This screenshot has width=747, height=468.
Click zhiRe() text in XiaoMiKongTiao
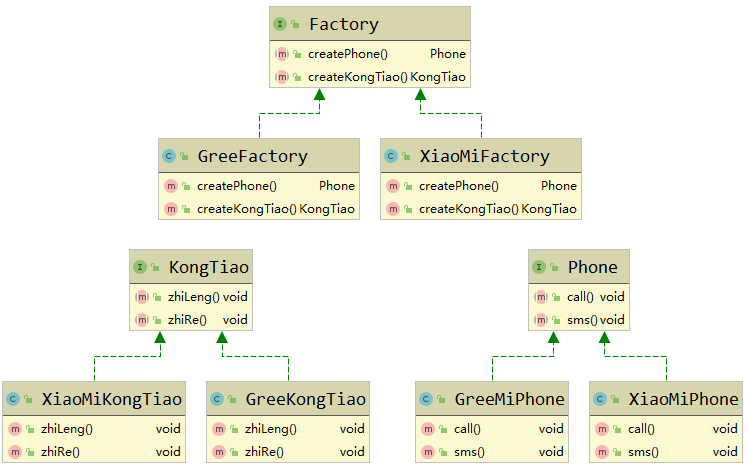(60, 452)
